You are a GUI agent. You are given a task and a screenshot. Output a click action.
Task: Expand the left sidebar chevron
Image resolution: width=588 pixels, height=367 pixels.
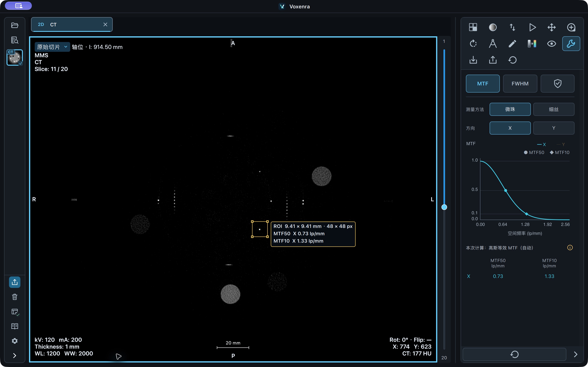coord(14,356)
